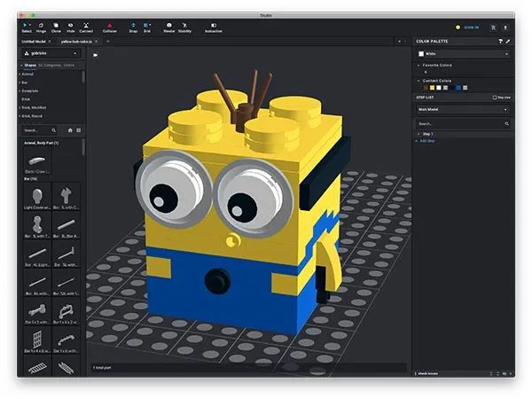Pick the brown content color swatch
This screenshot has width=532, height=399.
[x=426, y=88]
